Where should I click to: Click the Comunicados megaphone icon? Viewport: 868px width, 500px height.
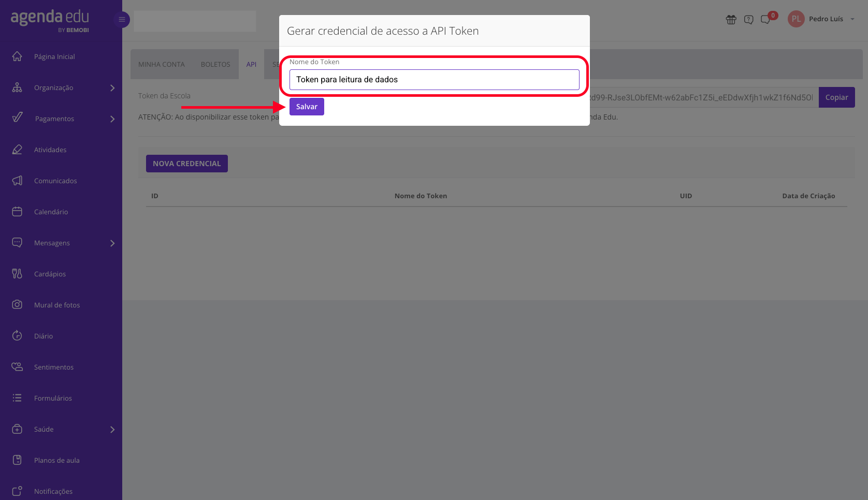(17, 181)
